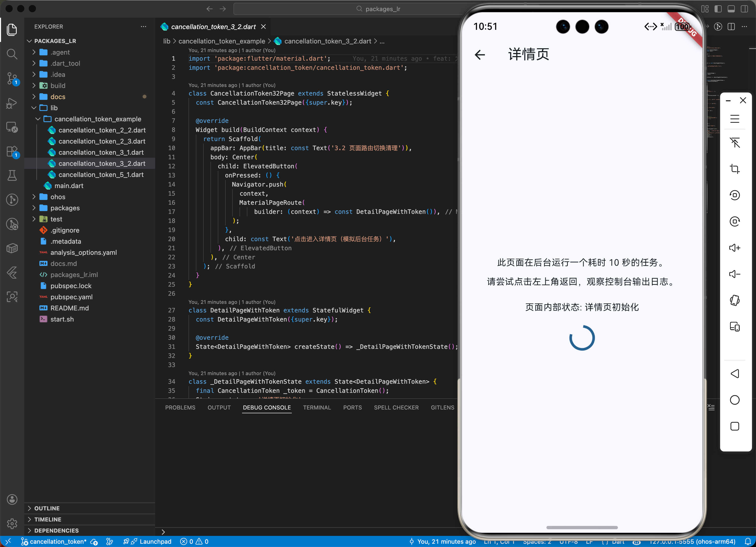Open Manage settings gear icon

[12, 523]
